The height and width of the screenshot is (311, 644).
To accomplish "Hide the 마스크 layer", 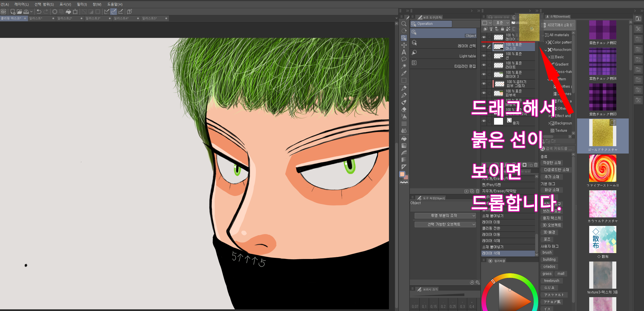I will point(484,46).
